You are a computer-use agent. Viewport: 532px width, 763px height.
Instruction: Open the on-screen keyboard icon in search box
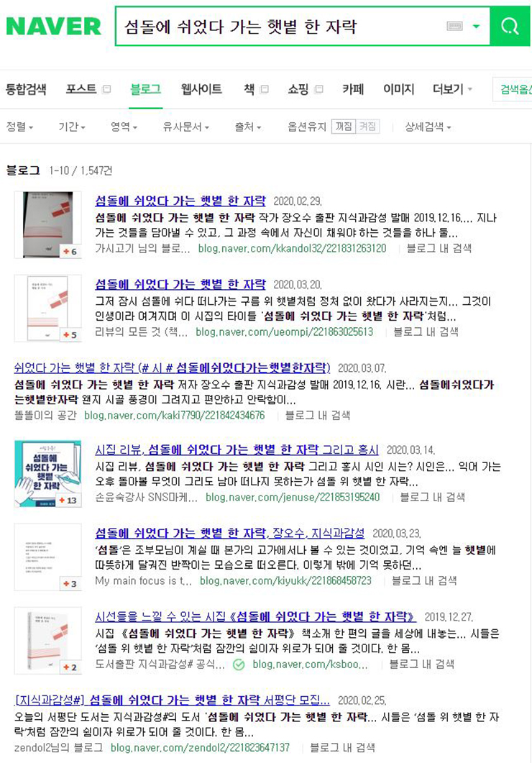click(x=454, y=27)
